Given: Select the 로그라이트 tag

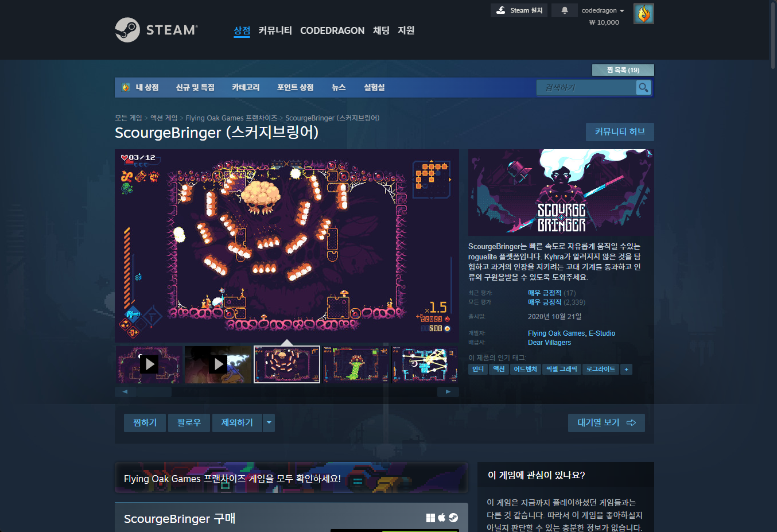Looking at the screenshot, I should [601, 369].
